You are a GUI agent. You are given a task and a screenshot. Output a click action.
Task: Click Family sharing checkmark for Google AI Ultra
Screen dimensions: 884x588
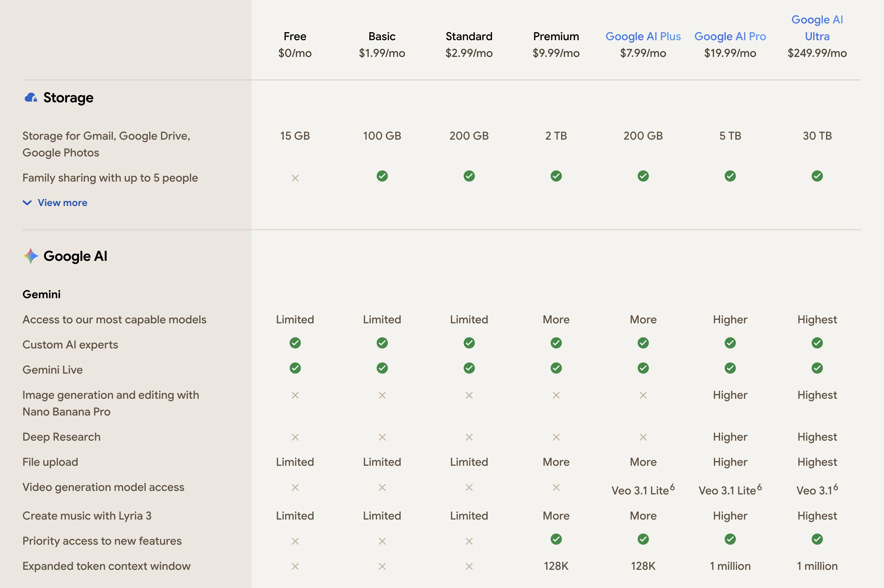coord(817,176)
